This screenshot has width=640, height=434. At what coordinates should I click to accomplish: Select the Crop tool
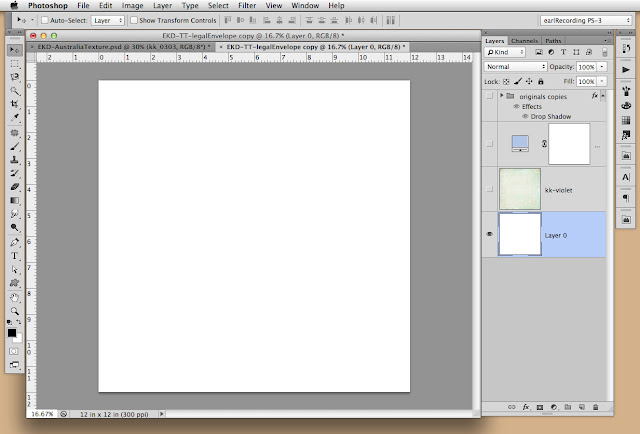(14, 104)
